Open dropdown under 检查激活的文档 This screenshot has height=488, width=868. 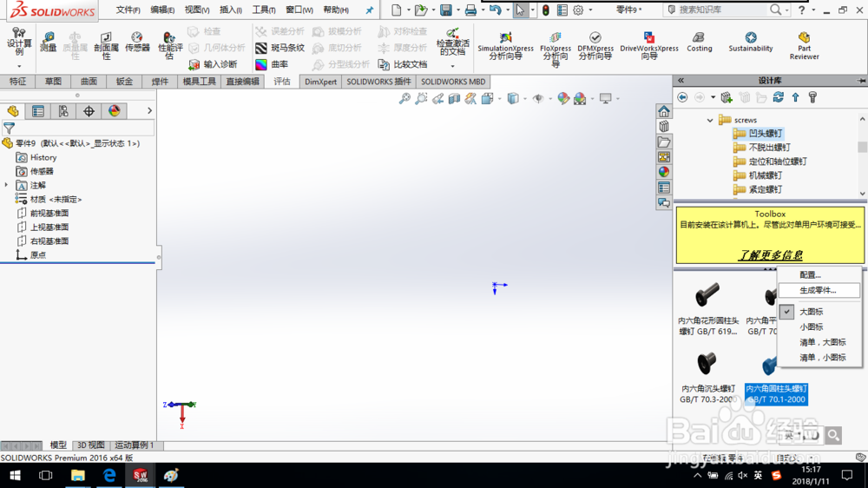pos(452,66)
